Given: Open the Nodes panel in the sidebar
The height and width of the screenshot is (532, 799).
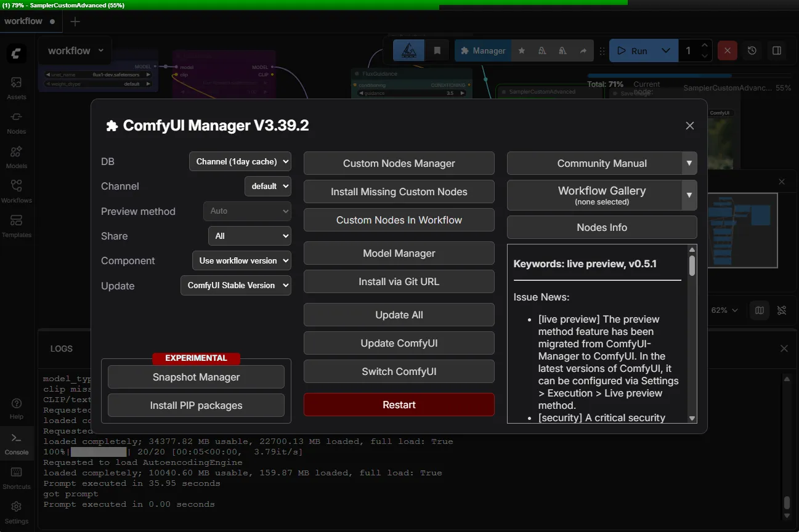Looking at the screenshot, I should point(17,121).
